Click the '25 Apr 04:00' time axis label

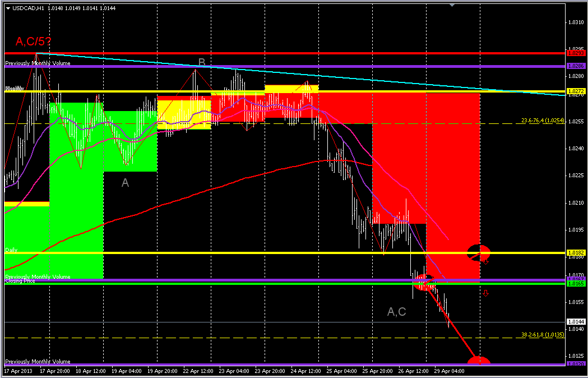[x=341, y=371]
